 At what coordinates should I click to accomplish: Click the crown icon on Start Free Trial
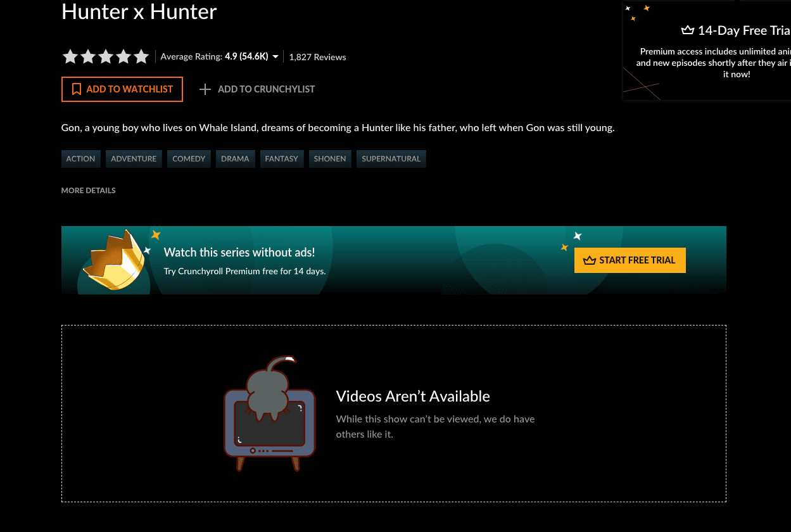coord(590,260)
